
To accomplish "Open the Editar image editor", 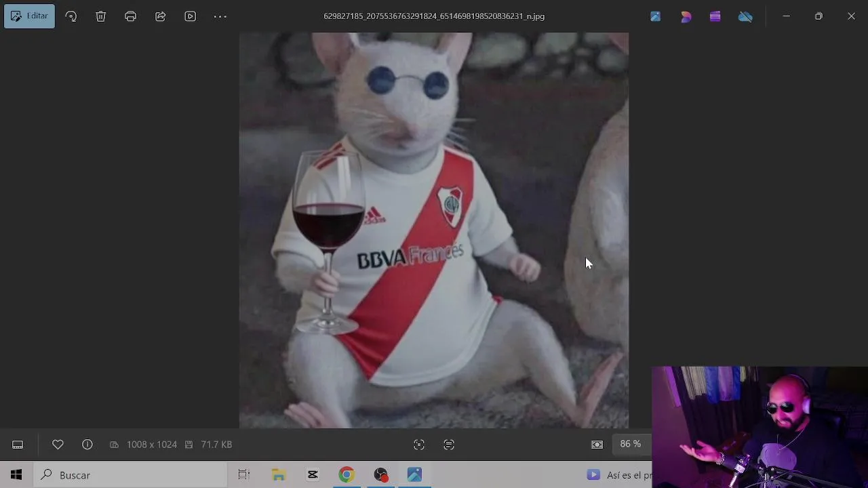I will coord(29,16).
